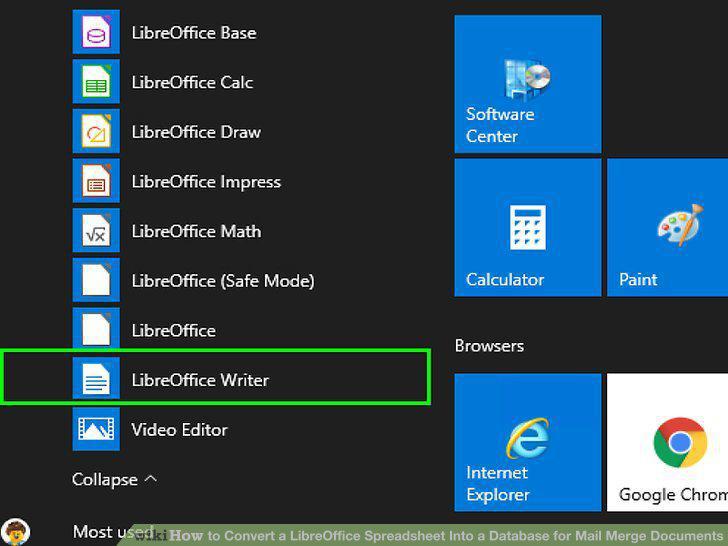Open the LibreOffice Calc icon

tap(96, 82)
